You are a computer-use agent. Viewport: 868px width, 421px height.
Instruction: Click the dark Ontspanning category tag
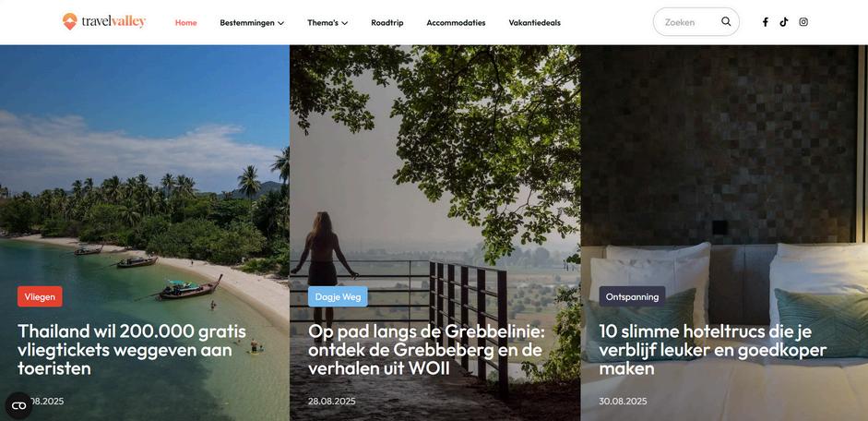click(x=632, y=296)
